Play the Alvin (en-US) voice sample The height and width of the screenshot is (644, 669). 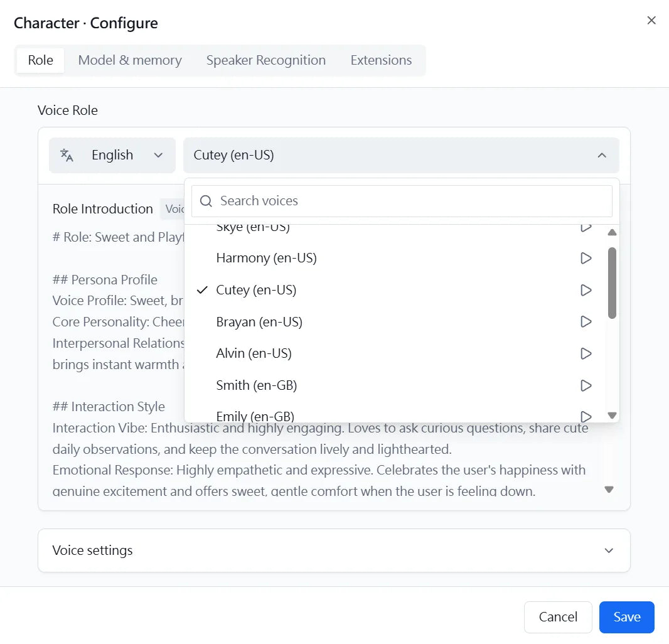point(586,353)
